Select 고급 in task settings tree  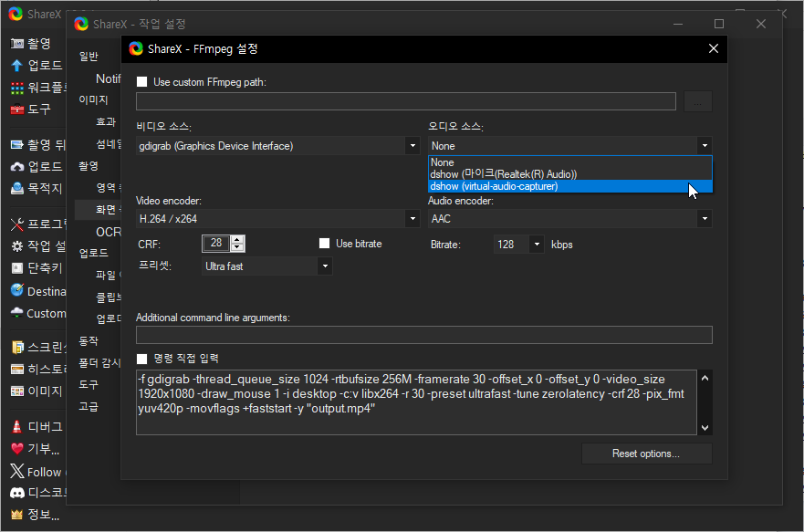pyautogui.click(x=89, y=406)
